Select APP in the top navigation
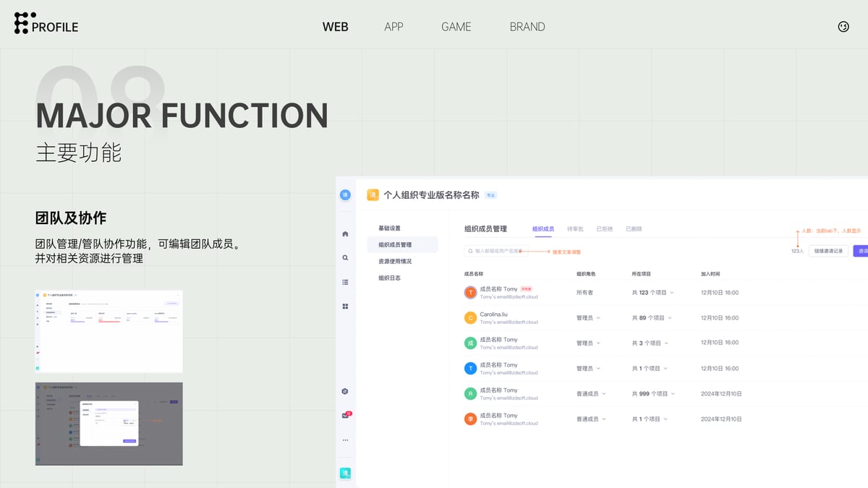This screenshot has width=868, height=488. pyautogui.click(x=393, y=27)
